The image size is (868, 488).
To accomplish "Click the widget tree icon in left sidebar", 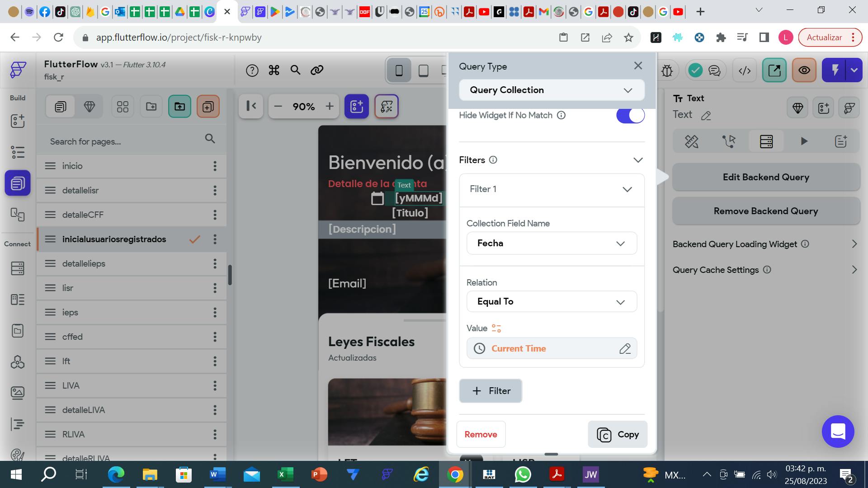I will point(18,152).
